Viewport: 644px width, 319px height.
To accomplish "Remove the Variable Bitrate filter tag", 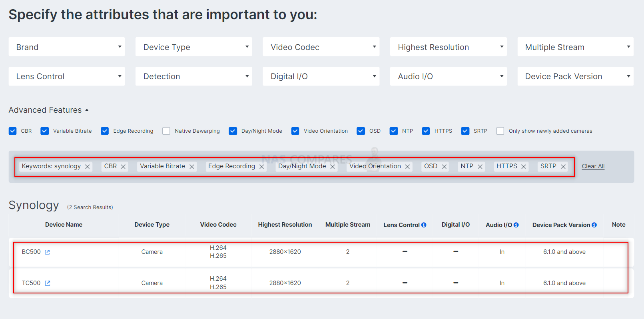I will point(192,167).
